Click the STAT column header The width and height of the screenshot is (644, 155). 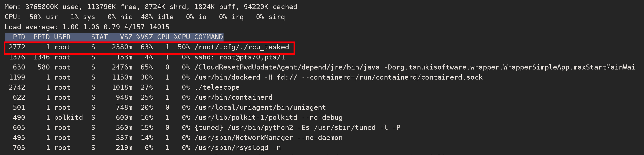coord(99,37)
